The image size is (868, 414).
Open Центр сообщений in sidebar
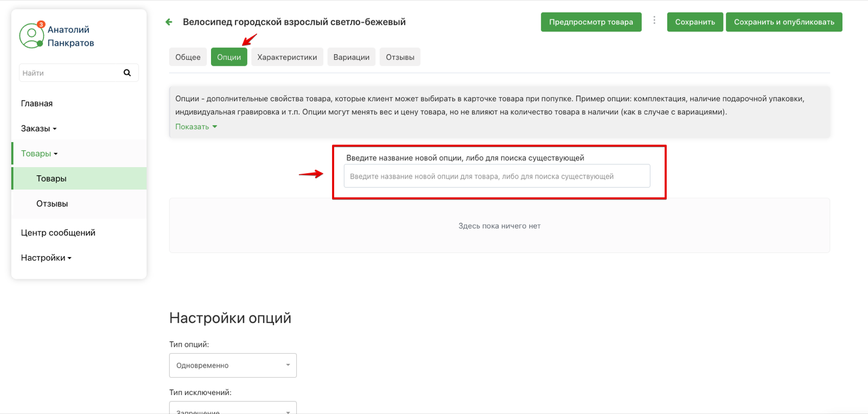pyautogui.click(x=58, y=233)
